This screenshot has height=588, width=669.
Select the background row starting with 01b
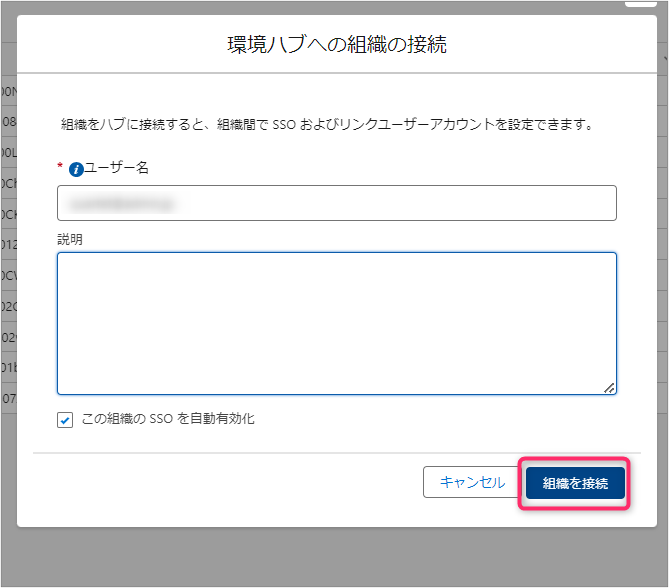[x=8, y=368]
